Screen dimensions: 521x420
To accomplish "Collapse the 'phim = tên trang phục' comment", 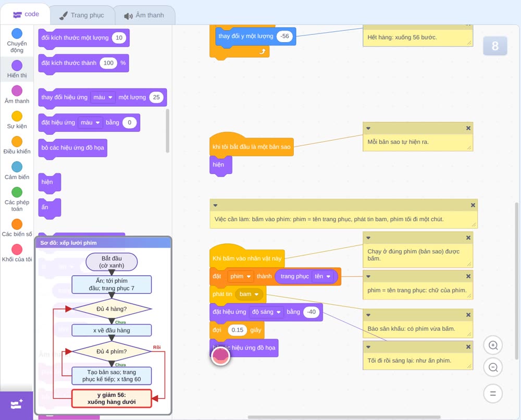I will 368,276.
